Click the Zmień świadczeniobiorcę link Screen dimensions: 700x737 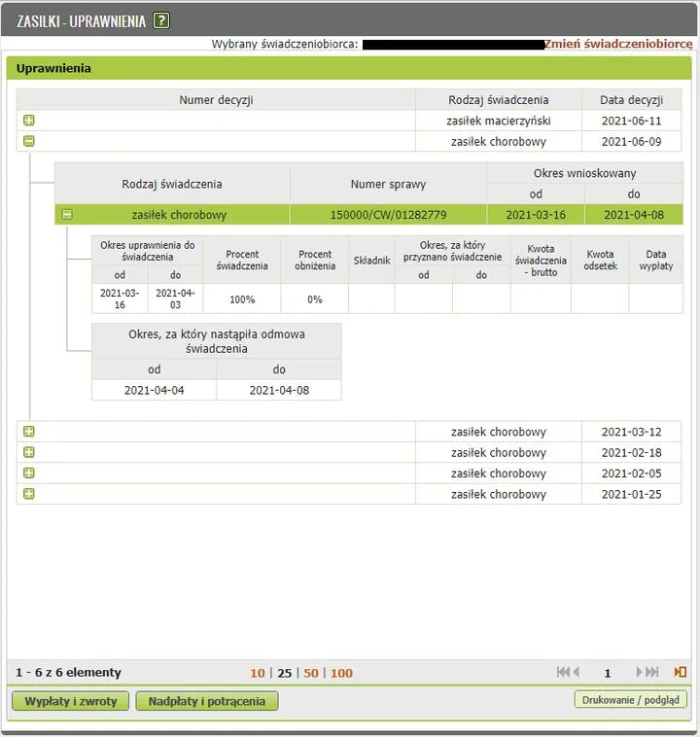click(618, 45)
